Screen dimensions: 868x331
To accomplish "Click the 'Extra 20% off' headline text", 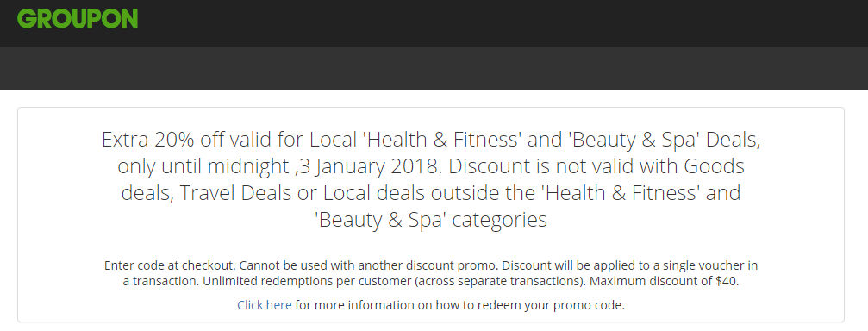I will 159,140.
